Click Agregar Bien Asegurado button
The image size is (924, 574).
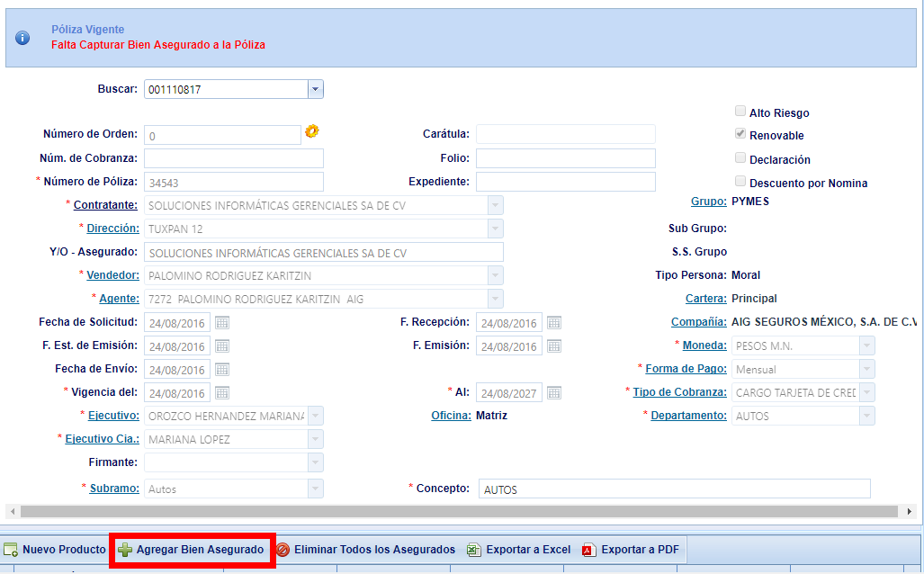[191, 550]
